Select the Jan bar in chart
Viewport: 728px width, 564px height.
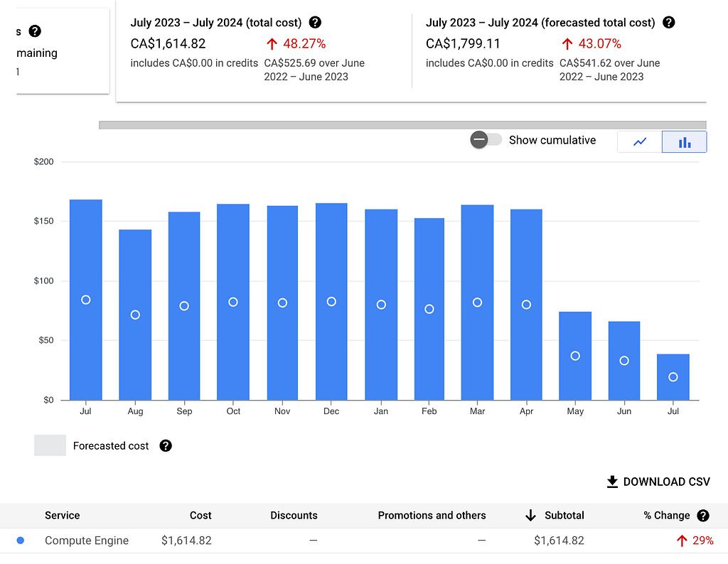coord(381,304)
